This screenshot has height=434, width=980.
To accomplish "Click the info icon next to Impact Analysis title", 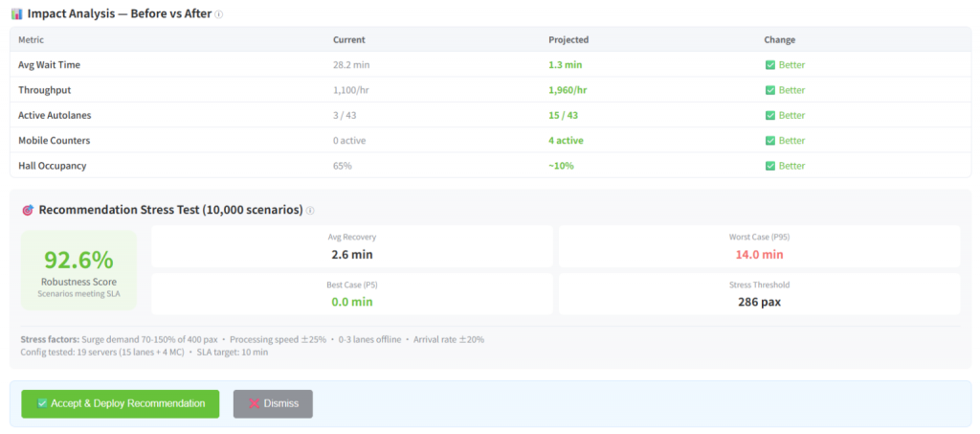I will click(219, 15).
